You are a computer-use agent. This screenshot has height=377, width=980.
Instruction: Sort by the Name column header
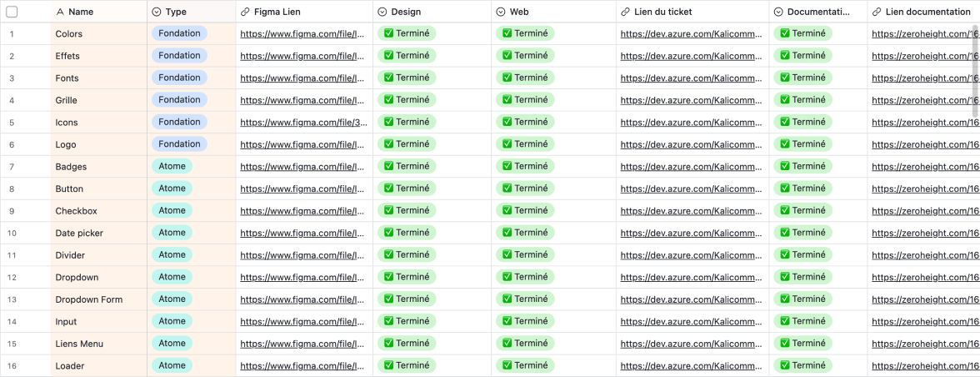coord(98,12)
